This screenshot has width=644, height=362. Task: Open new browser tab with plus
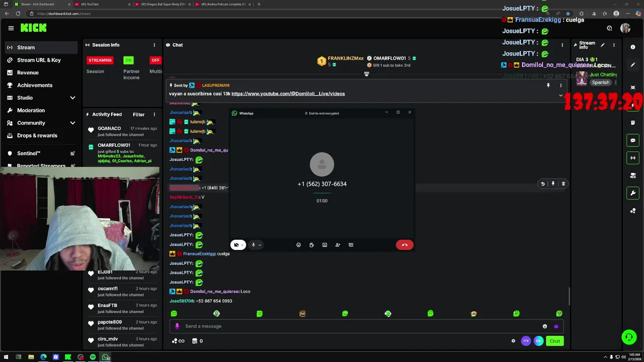pos(259,4)
